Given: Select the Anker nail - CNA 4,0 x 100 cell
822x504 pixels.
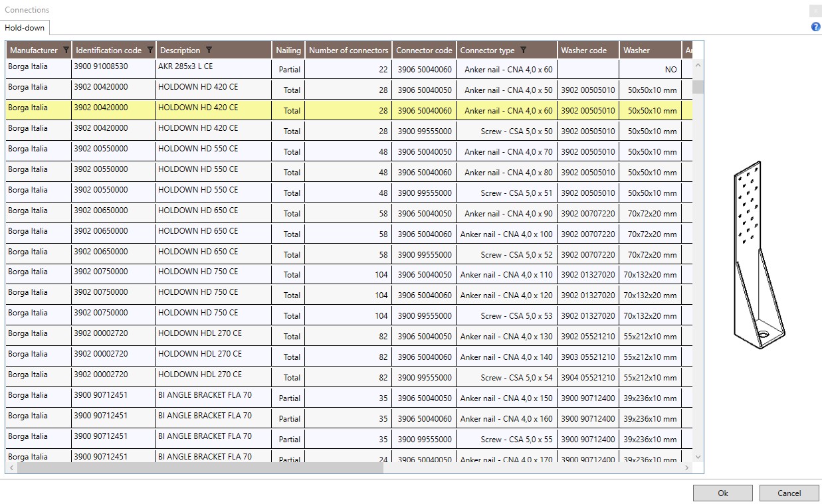Looking at the screenshot, I should [507, 234].
